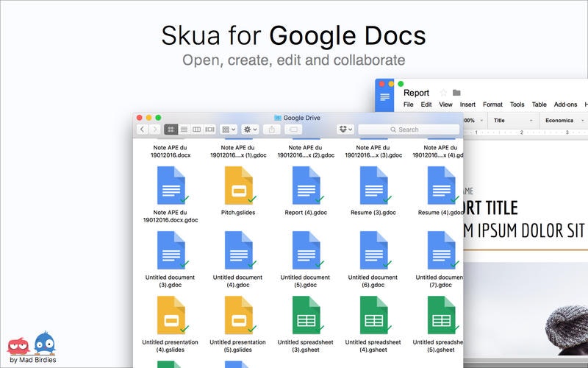
Task: Click move-to-folder icon beside Report title
Action: pos(456,93)
